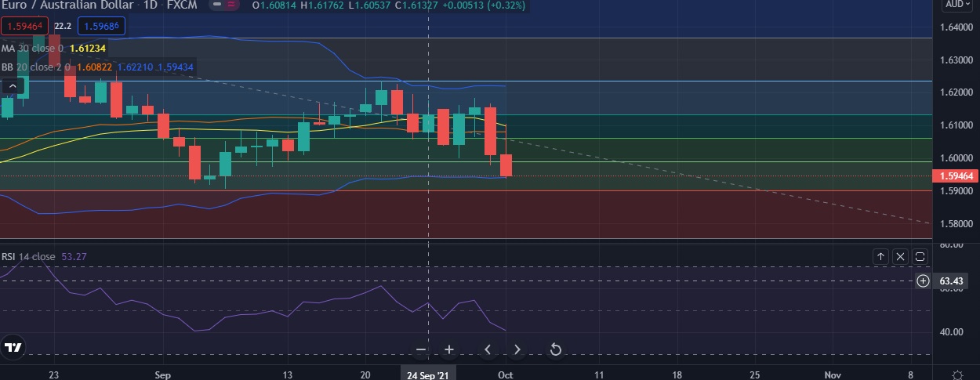Click the close value C1.61327
Screen dimensions: 980x380
pyautogui.click(x=416, y=5)
